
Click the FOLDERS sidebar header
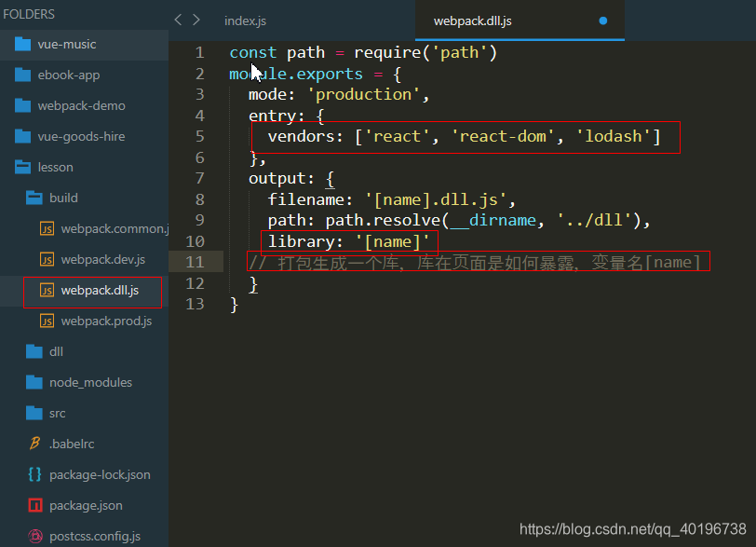pos(28,13)
